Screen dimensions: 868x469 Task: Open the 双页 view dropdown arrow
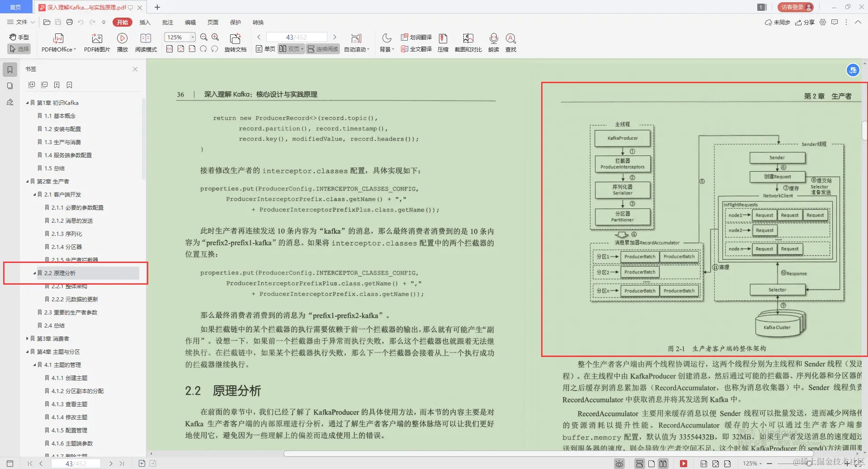tap(302, 49)
